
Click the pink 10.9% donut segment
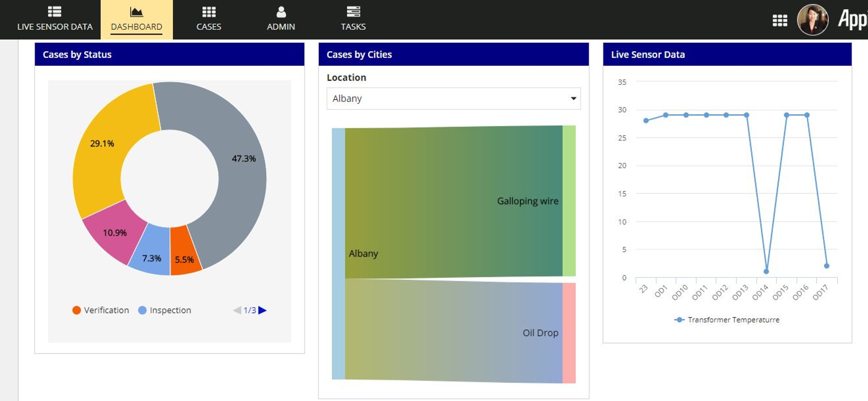pyautogui.click(x=115, y=232)
